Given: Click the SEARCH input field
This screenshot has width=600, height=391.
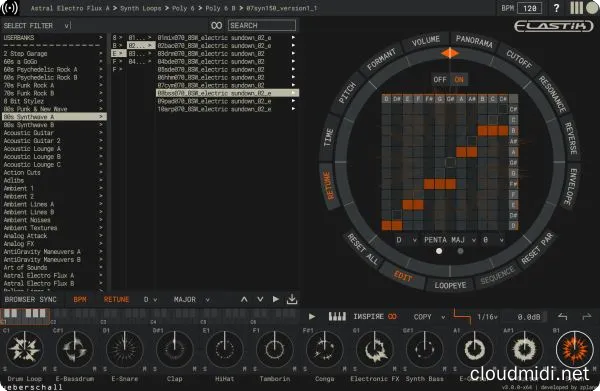Looking at the screenshot, I should coord(262,26).
